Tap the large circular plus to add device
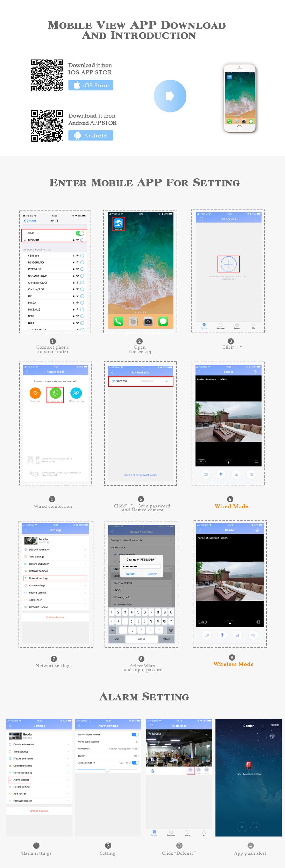The width and height of the screenshot is (285, 868). click(228, 264)
